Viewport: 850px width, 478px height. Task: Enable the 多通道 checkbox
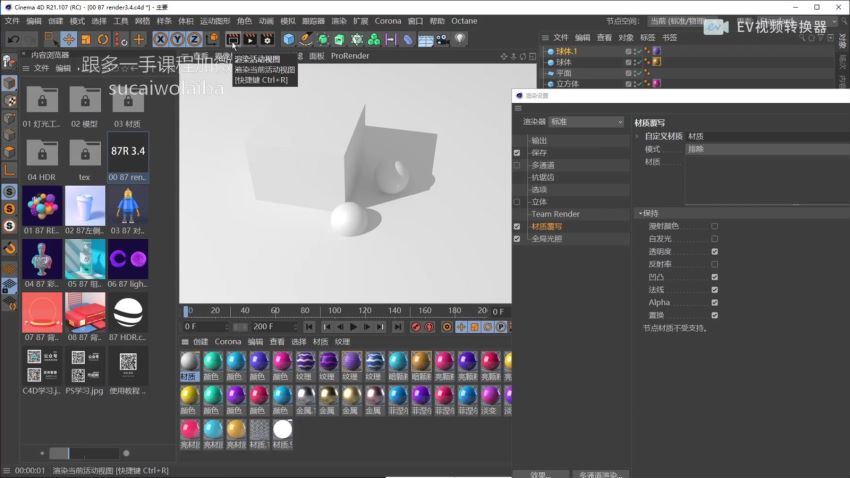517,165
